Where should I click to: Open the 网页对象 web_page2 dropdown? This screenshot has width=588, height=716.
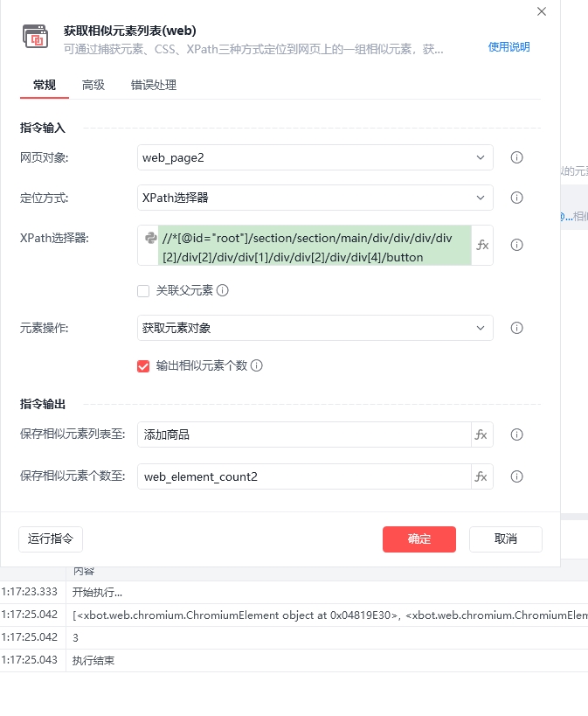tap(315, 157)
